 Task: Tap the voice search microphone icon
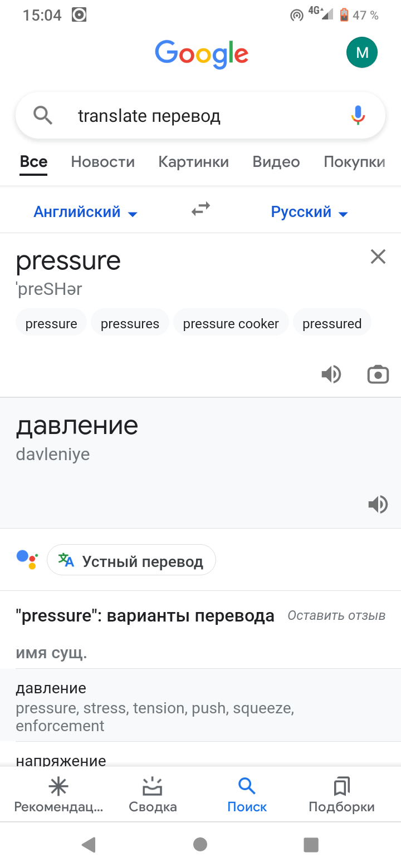[357, 115]
